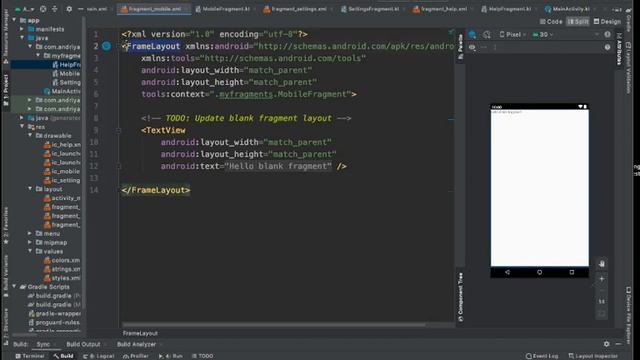Open the Build tool window button
Viewport: 640px width, 360px height.
coord(63,356)
